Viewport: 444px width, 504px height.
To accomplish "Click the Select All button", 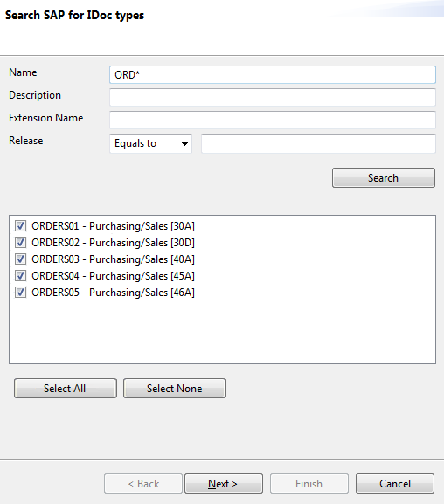I will 66,389.
